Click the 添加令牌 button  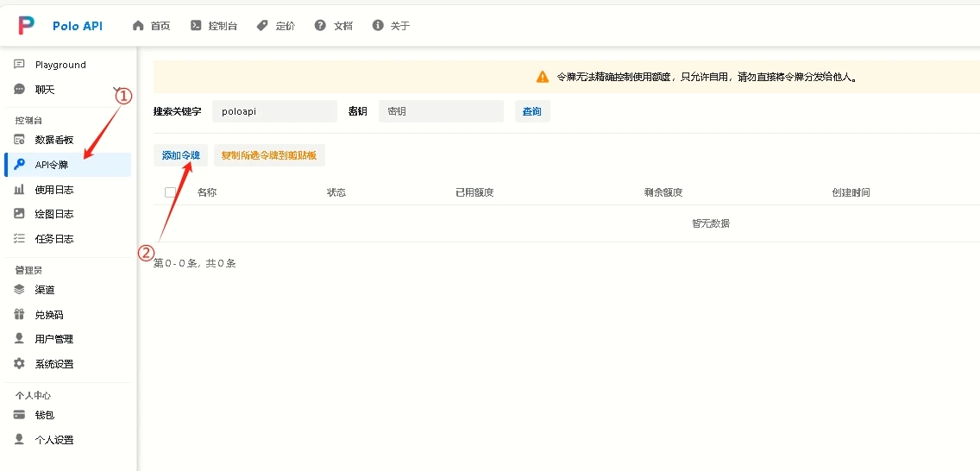coord(180,155)
